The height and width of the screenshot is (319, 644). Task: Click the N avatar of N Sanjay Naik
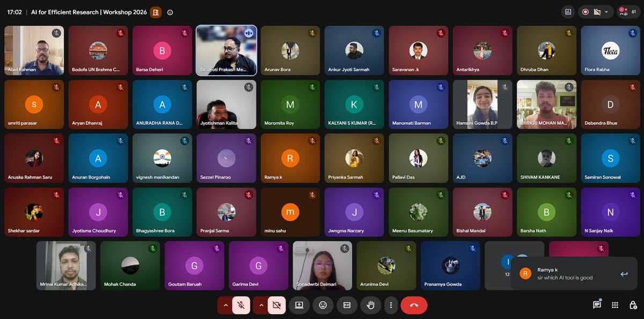[x=610, y=212]
